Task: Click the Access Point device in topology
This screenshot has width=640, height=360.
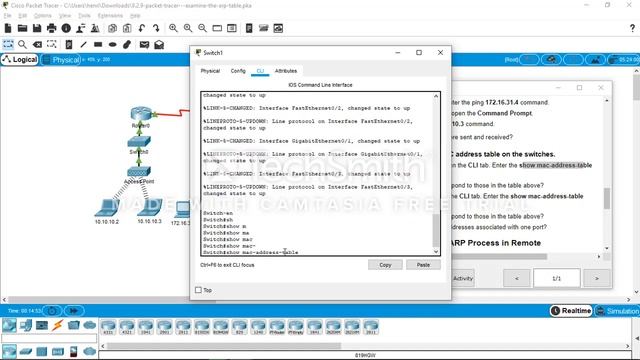Action: (139, 172)
